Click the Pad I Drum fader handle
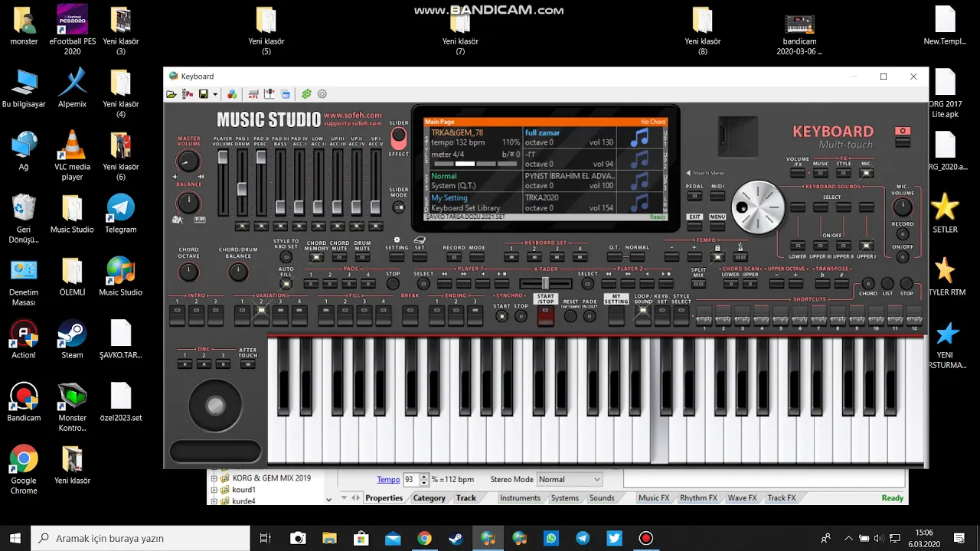Viewport: 980px width, 551px height. click(242, 189)
